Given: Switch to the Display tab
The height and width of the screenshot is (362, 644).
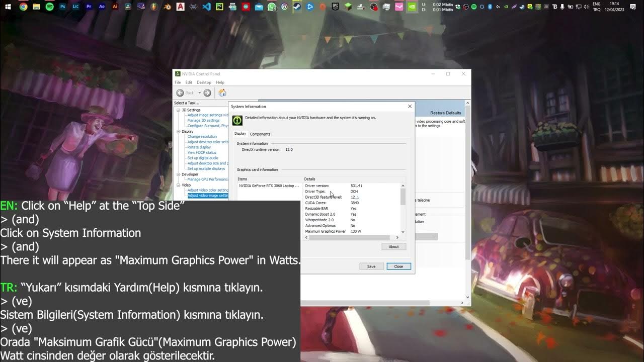Looking at the screenshot, I should [x=240, y=134].
